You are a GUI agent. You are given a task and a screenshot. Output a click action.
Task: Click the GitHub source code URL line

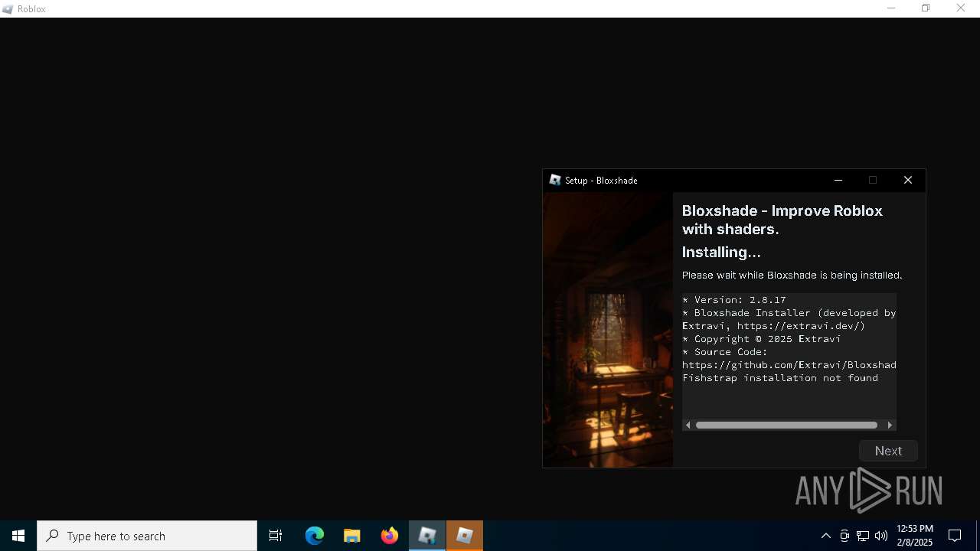(789, 365)
